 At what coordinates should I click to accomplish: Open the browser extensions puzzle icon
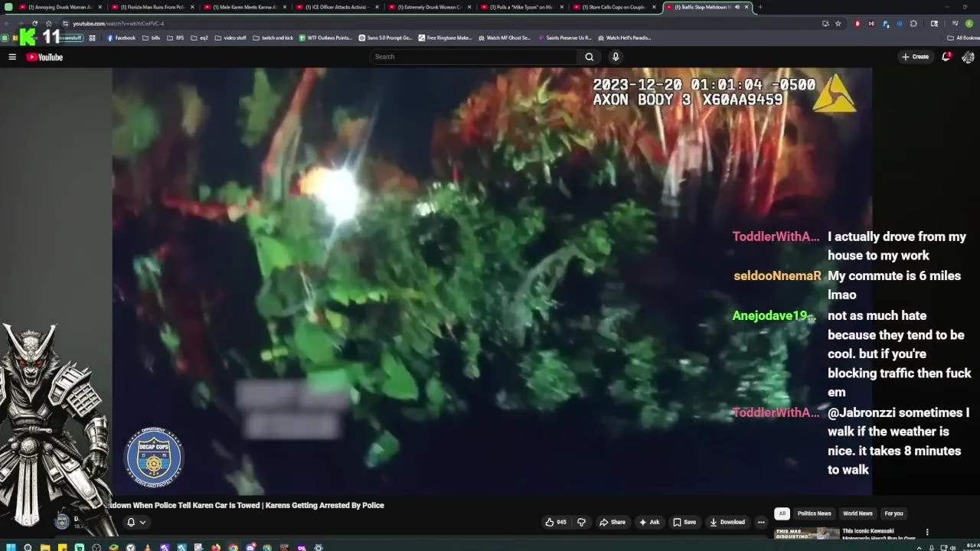click(x=913, y=24)
